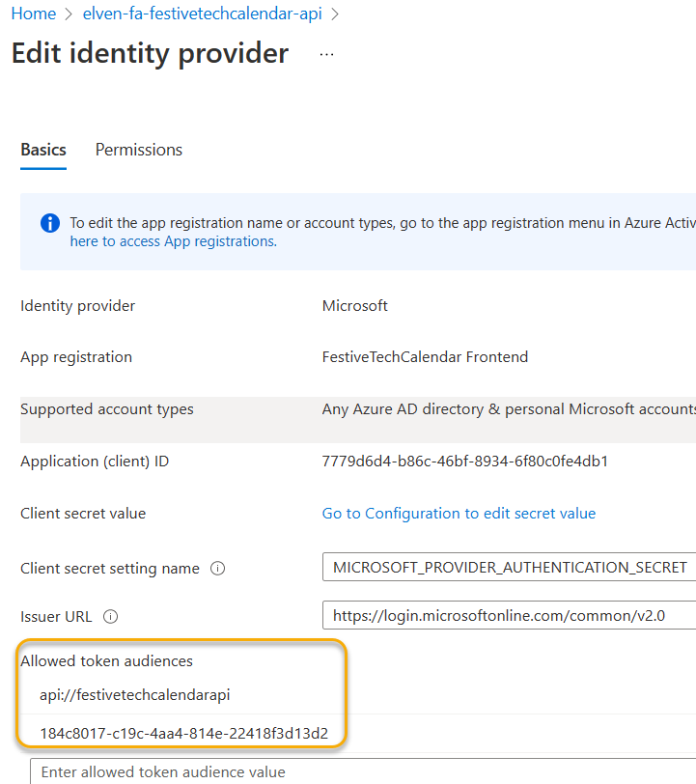
Task: Select the api://festivetechcalendarapi audience entry
Action: (135, 695)
